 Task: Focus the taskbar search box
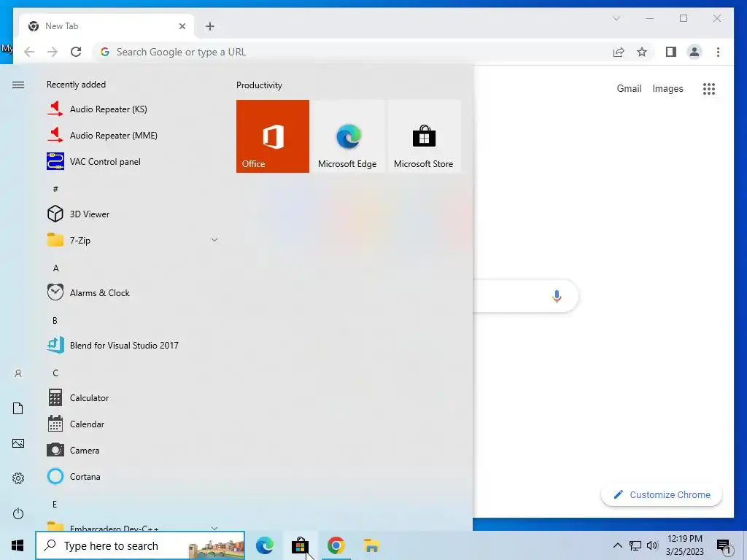point(140,545)
